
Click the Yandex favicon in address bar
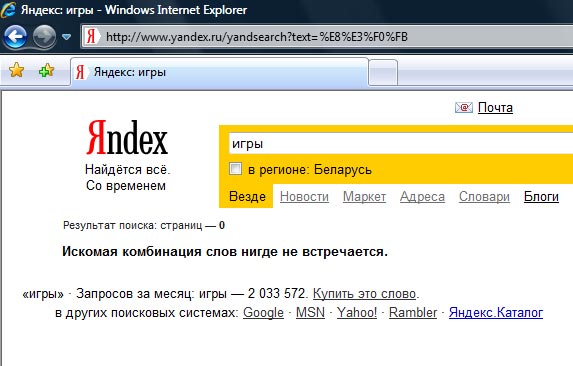(x=91, y=37)
